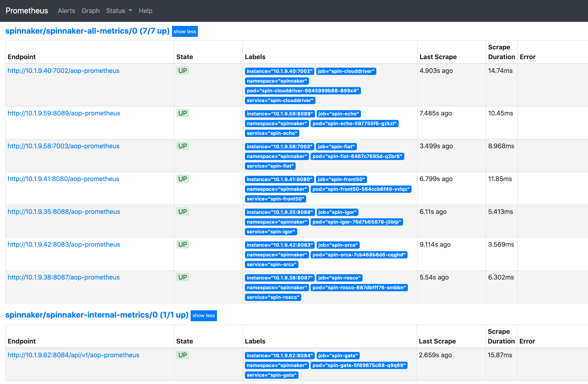Open the 10.1.9.40:7002 clouddriver endpoint link
This screenshot has height=384, width=588.
point(63,71)
